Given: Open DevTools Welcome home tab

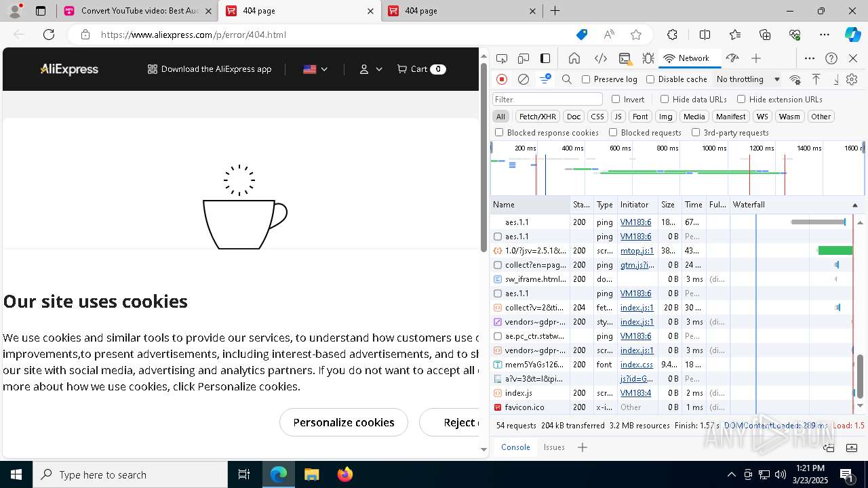Looking at the screenshot, I should point(574,58).
